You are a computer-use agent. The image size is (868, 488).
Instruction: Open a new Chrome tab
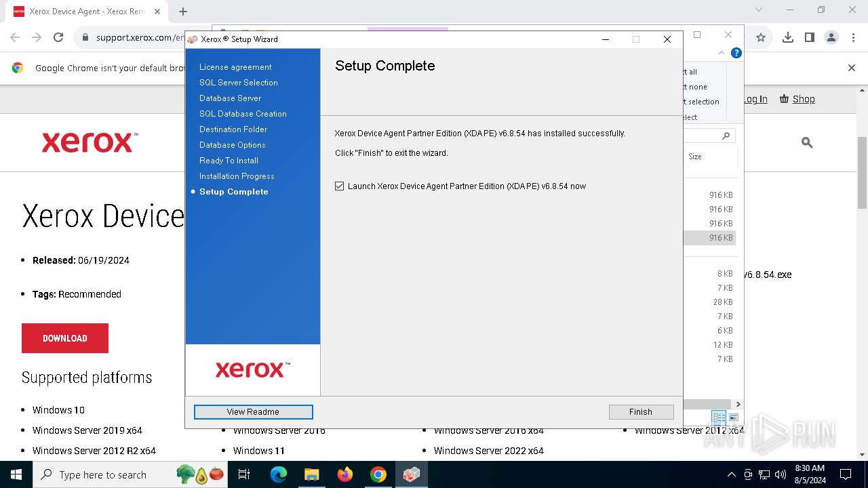pos(183,12)
